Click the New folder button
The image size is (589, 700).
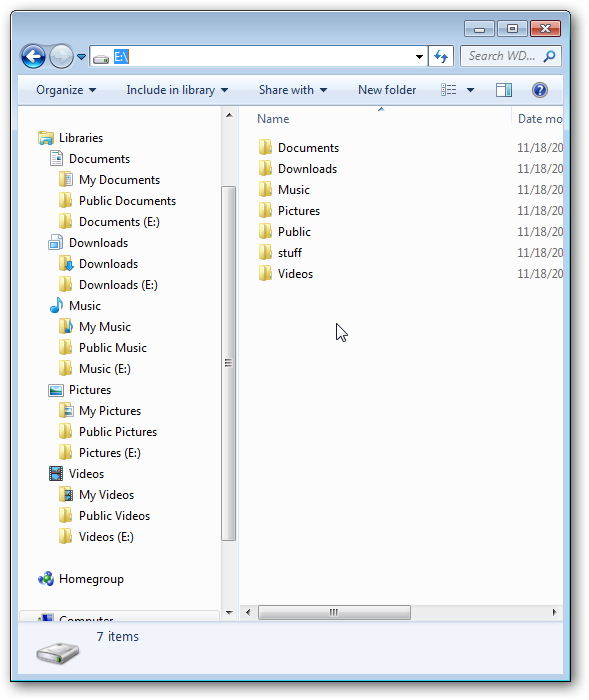point(387,90)
